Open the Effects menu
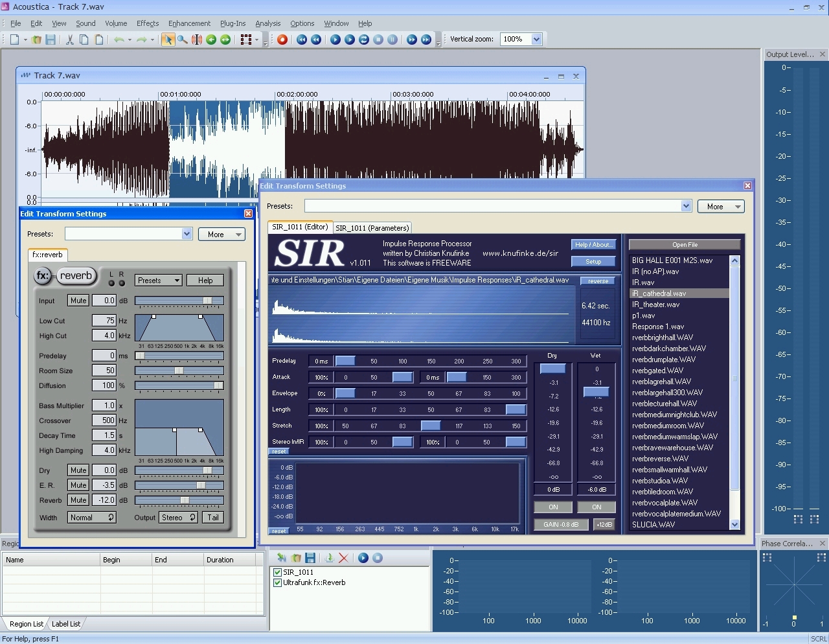This screenshot has height=644, width=829. coord(148,23)
